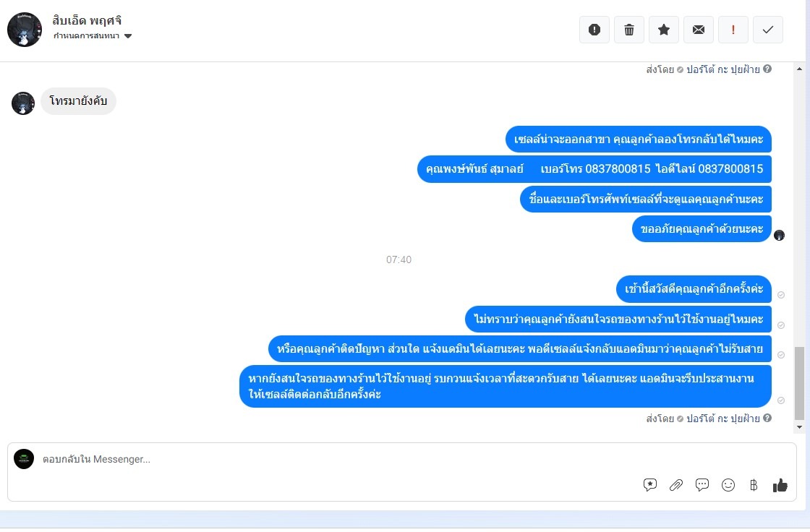This screenshot has width=810, height=532.
Task: Request payment with baht symbol icon
Action: coord(754,484)
